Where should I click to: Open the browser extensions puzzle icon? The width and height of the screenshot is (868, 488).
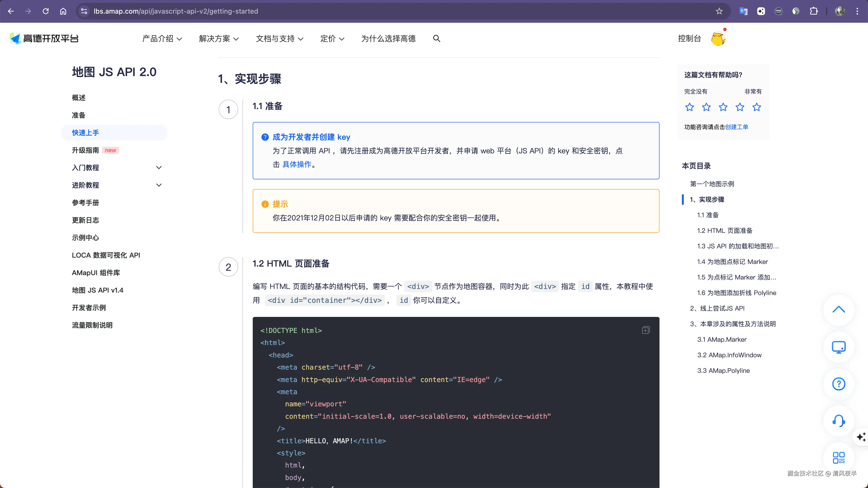click(814, 11)
